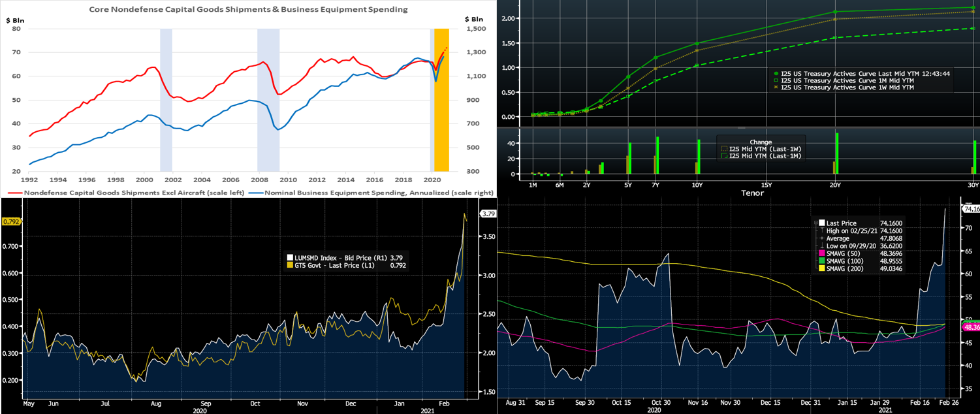Click the Treasury Curve 1W Mid YTM legend marker

(x=775, y=87)
